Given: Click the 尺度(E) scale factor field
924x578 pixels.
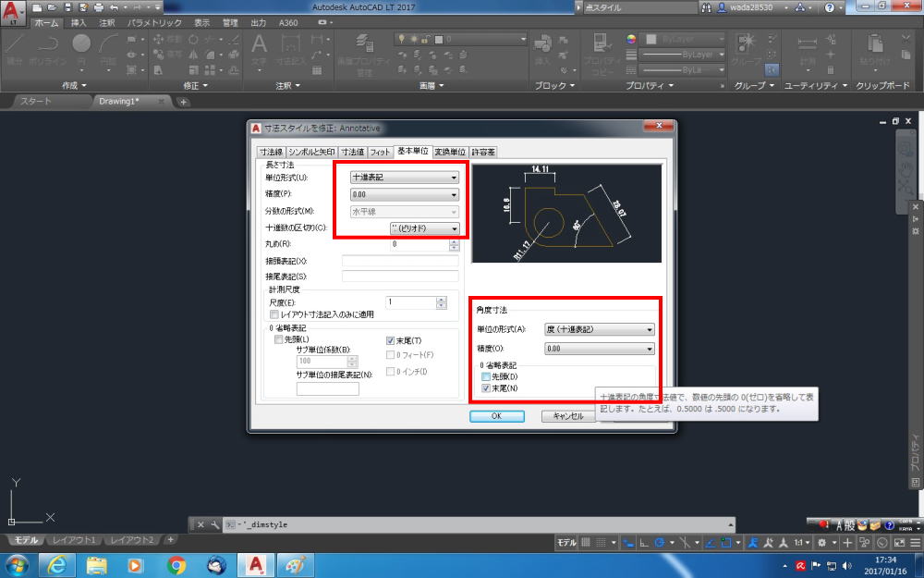Looking at the screenshot, I should pos(411,302).
